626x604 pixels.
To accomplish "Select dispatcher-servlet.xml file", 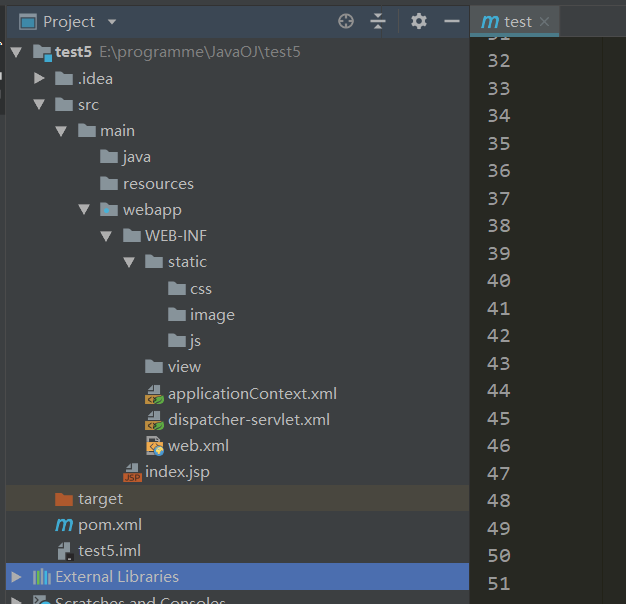I will coord(249,420).
